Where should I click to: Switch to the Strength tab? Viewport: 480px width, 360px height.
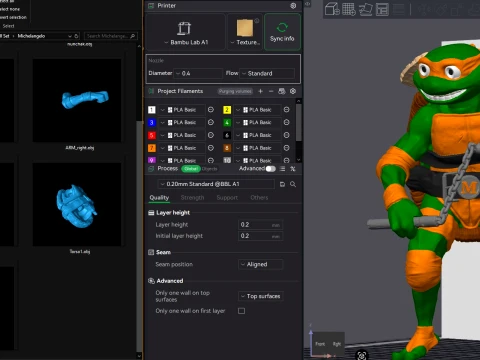(x=192, y=198)
